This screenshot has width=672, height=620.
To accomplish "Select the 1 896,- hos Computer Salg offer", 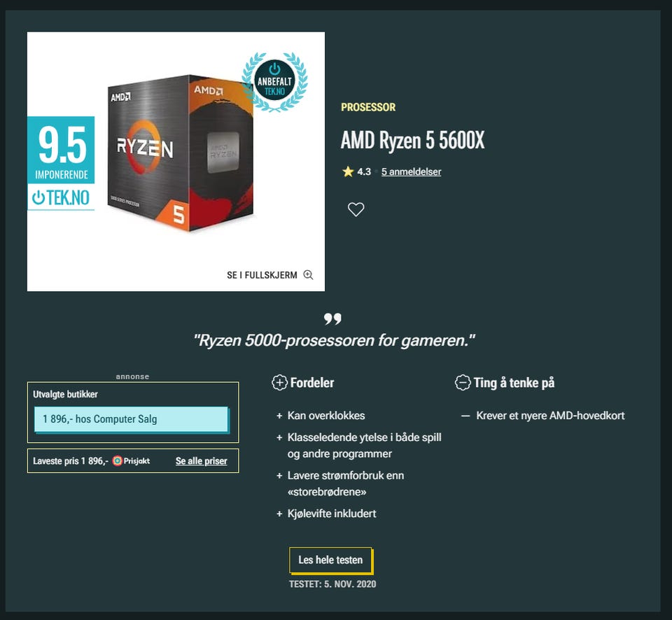I will click(x=131, y=419).
